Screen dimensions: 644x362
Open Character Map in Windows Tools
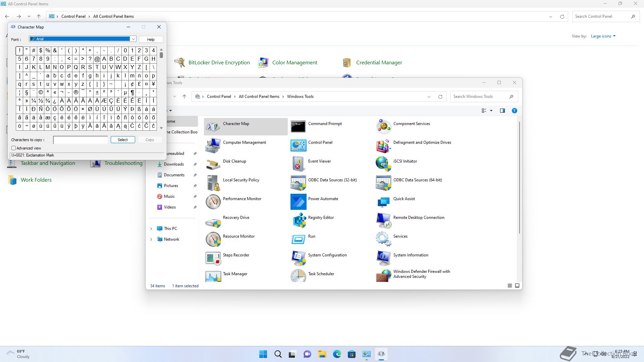246,127
